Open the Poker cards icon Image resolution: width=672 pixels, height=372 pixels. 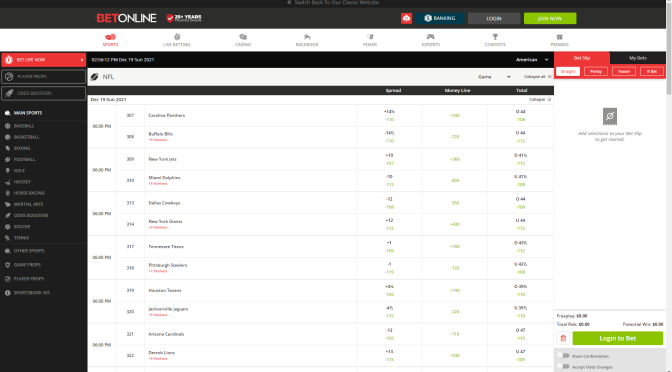coord(370,37)
